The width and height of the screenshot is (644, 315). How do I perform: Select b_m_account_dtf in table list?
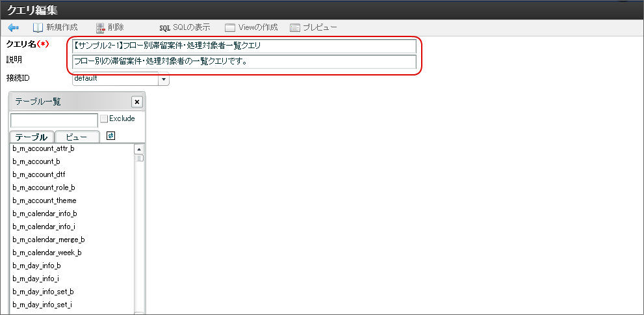coord(73,174)
